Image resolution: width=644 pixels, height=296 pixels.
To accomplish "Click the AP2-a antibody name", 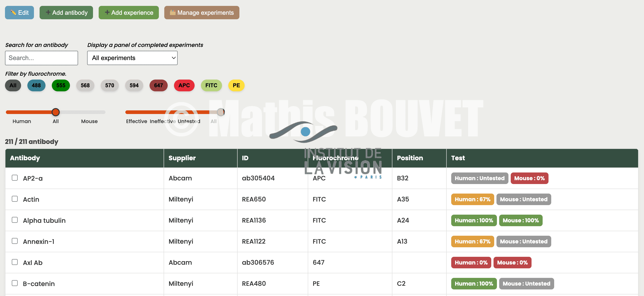I will [33, 178].
